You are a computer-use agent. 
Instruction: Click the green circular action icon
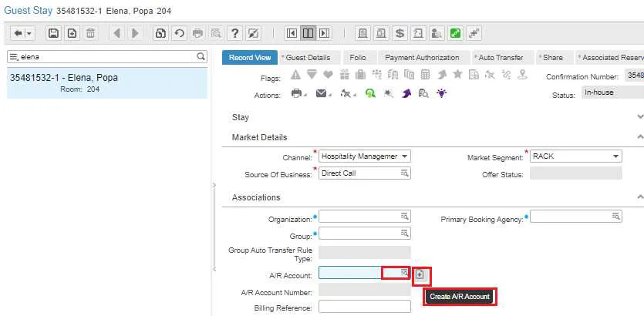point(370,94)
